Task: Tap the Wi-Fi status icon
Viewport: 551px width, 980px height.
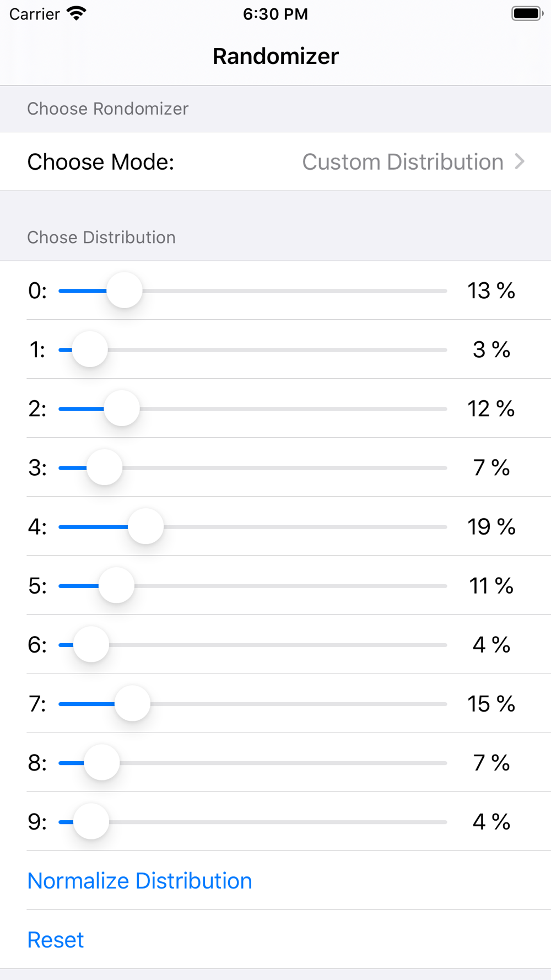Action: point(77,14)
